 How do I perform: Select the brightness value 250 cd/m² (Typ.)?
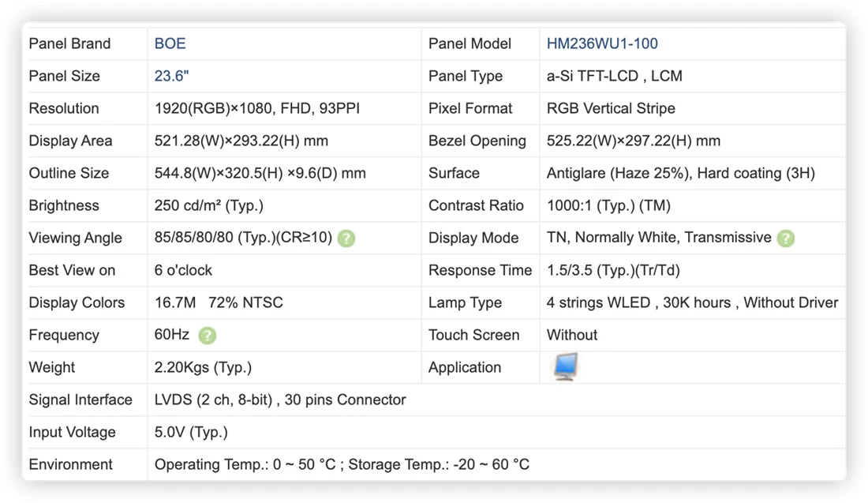(208, 205)
